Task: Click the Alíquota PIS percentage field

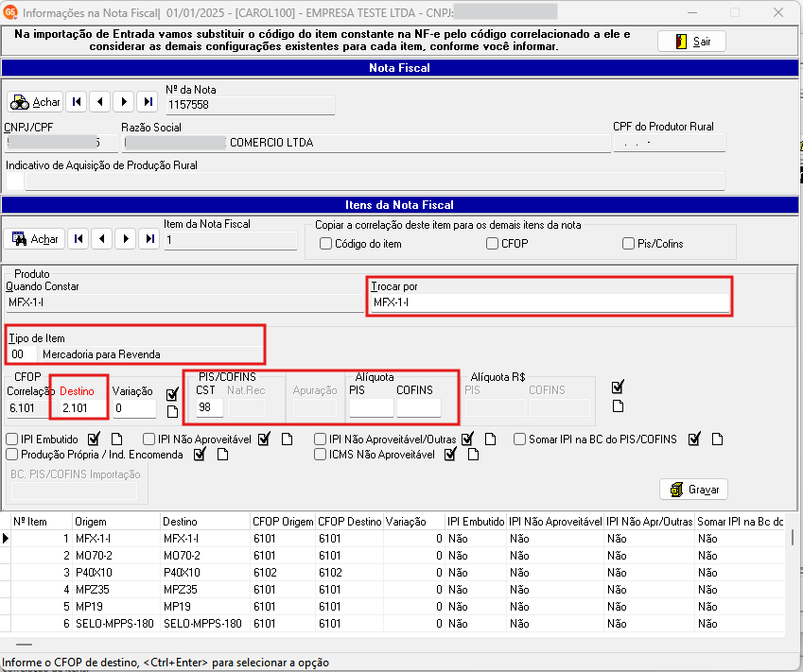Action: tap(372, 407)
